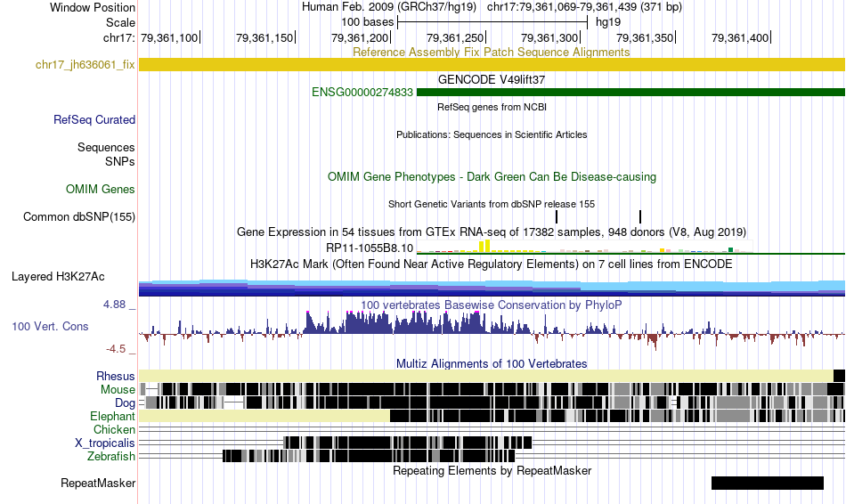Click the GTEx expression bar chart

coord(584,248)
